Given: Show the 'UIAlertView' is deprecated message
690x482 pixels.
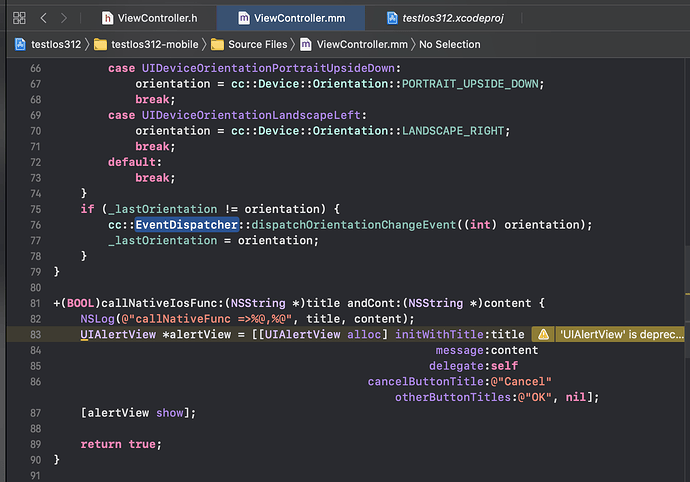Looking at the screenshot, I should click(620, 334).
